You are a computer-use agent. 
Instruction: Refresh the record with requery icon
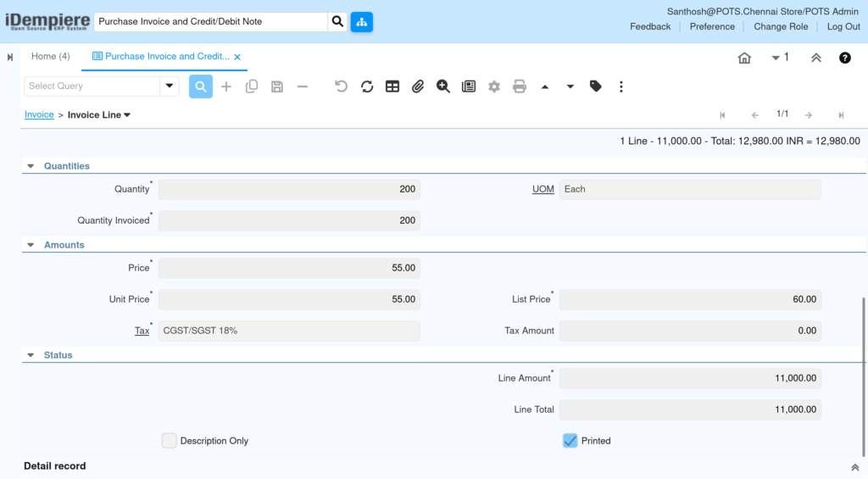pyautogui.click(x=366, y=86)
